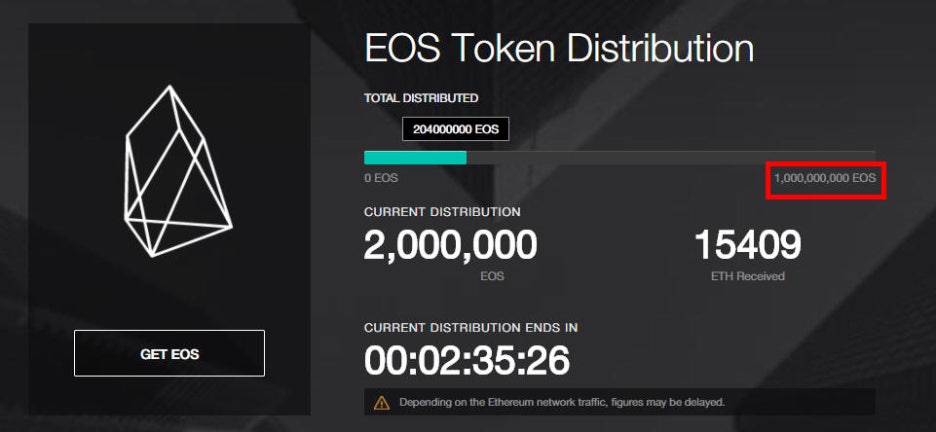The width and height of the screenshot is (936, 432).
Task: Click the 0 EOS start label
Action: (x=380, y=178)
